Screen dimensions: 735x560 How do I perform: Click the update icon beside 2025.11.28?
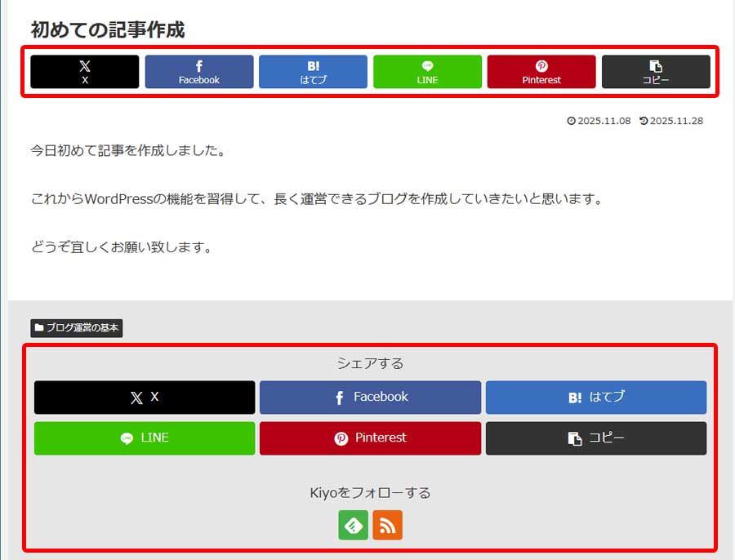[x=642, y=120]
